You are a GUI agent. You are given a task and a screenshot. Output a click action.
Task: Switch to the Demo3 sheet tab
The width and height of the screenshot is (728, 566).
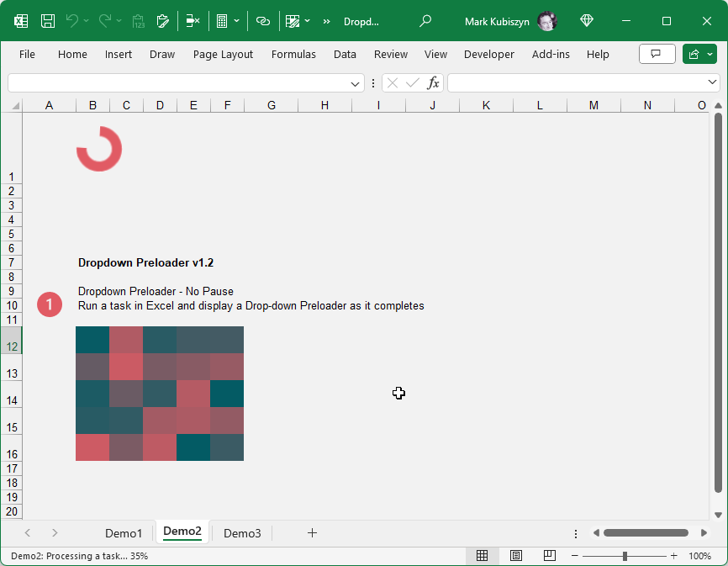pos(242,533)
